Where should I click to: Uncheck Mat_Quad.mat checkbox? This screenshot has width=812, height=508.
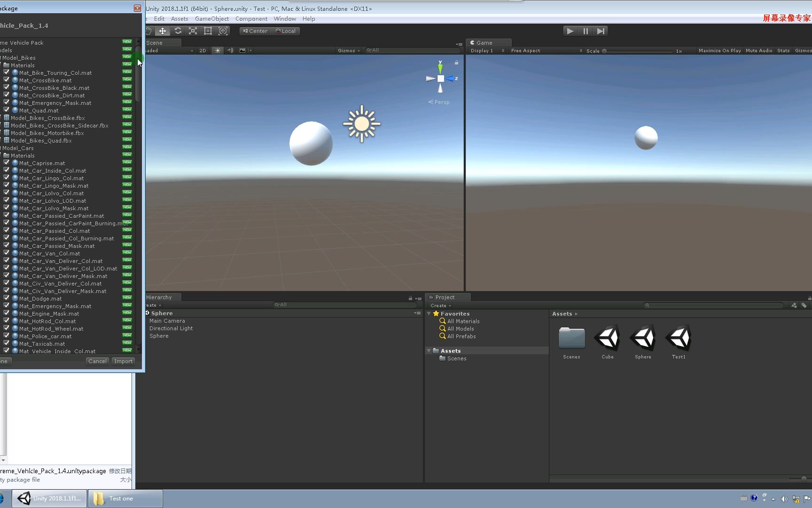[x=7, y=110]
